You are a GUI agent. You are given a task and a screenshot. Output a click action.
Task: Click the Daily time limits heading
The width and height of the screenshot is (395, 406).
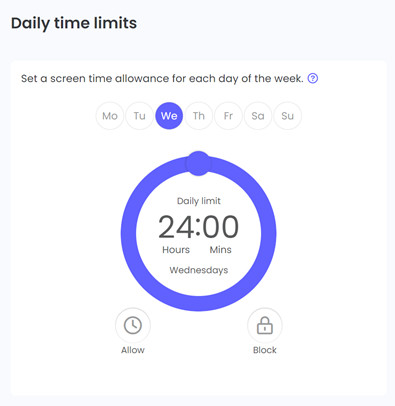point(74,24)
